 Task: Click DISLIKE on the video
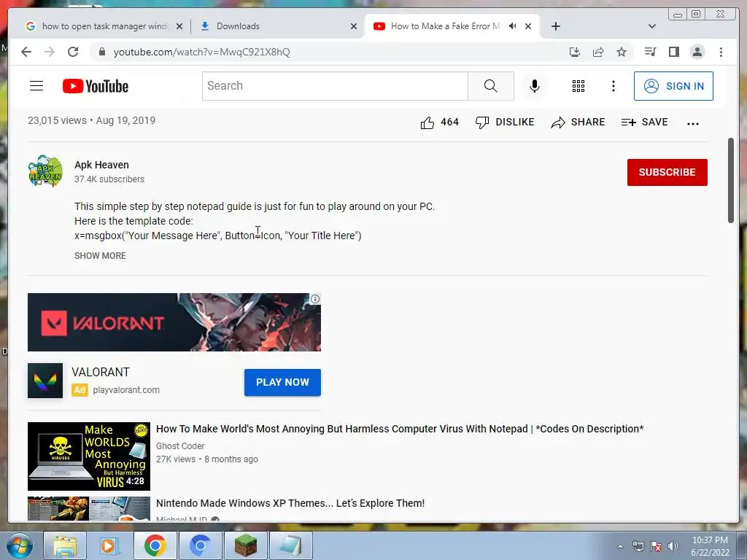(x=505, y=122)
